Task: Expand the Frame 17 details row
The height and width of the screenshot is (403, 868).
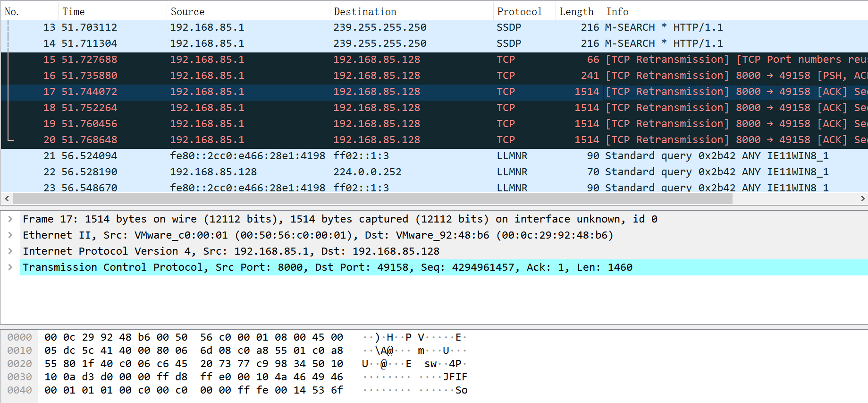Action: pyautogui.click(x=10, y=219)
